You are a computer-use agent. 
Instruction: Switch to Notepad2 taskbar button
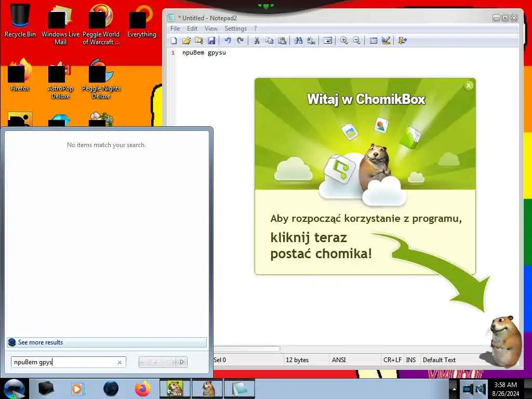click(x=239, y=389)
